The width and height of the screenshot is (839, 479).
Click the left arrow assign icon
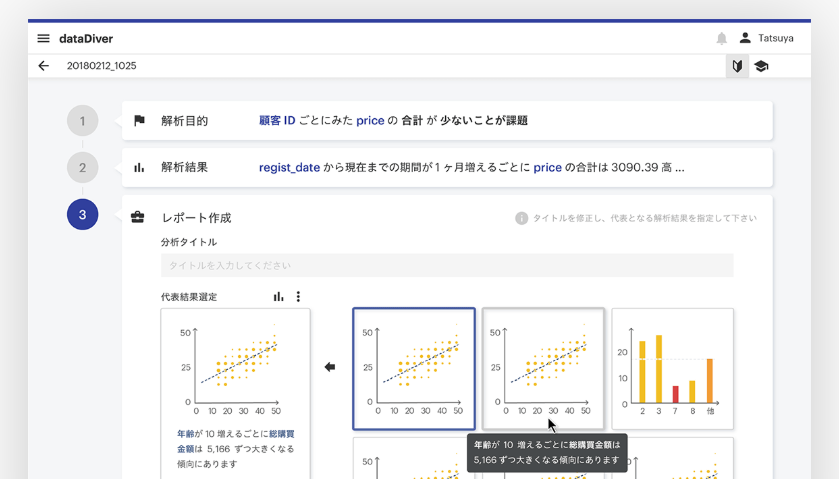(x=330, y=367)
